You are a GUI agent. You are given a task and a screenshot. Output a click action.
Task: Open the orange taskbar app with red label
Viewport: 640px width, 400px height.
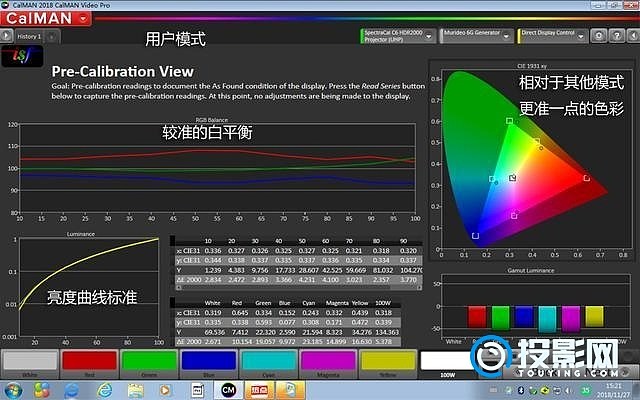pos(259,390)
